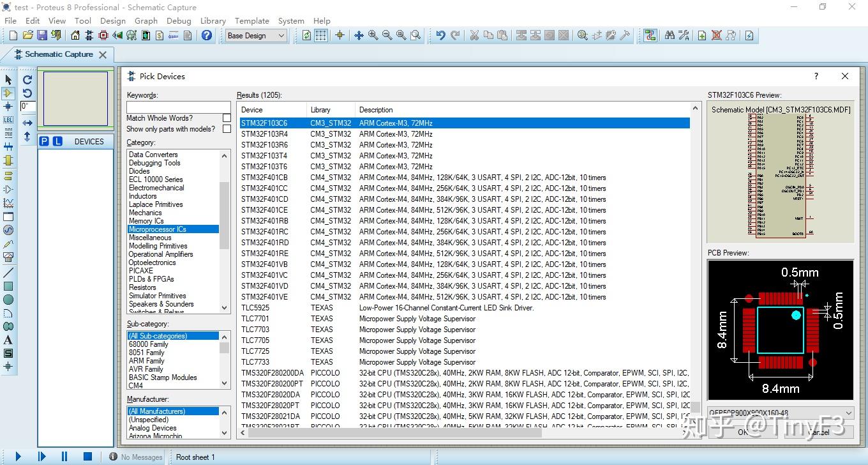868x465 pixels.
Task: Toggle Match Whole Words checkbox
Action: coord(227,118)
